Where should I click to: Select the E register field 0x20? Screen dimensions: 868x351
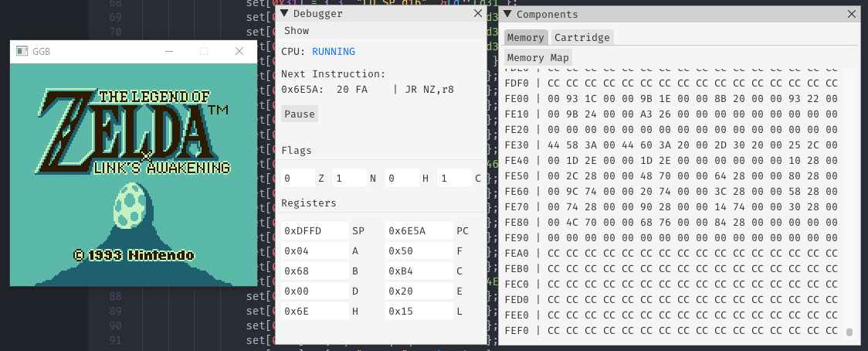pyautogui.click(x=419, y=291)
